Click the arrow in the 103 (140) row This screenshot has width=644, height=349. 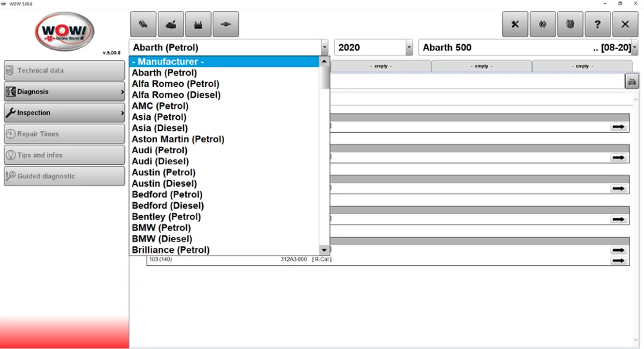[x=618, y=260]
